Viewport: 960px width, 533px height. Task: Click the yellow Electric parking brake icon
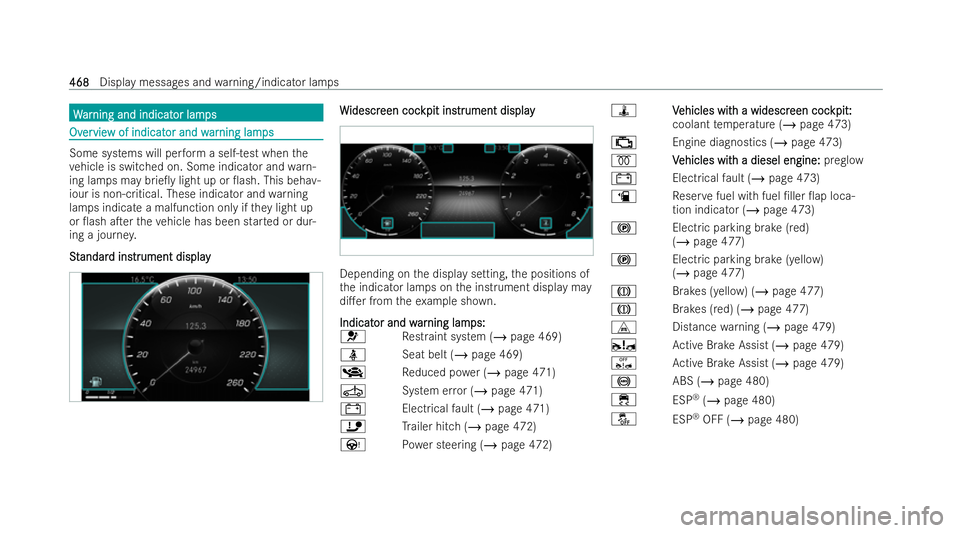tap(623, 259)
